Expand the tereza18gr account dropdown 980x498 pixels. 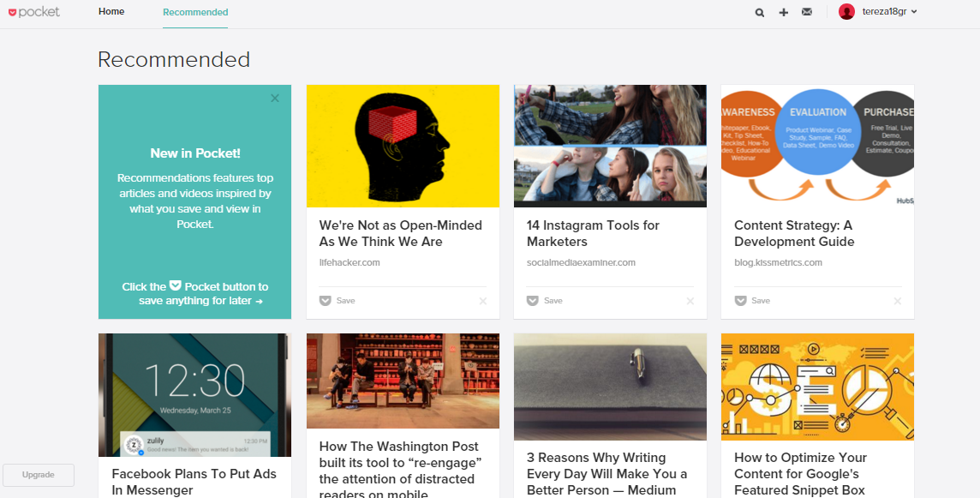[x=891, y=12]
